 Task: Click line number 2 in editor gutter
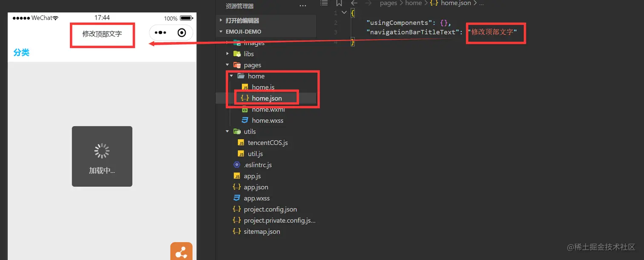click(x=336, y=23)
